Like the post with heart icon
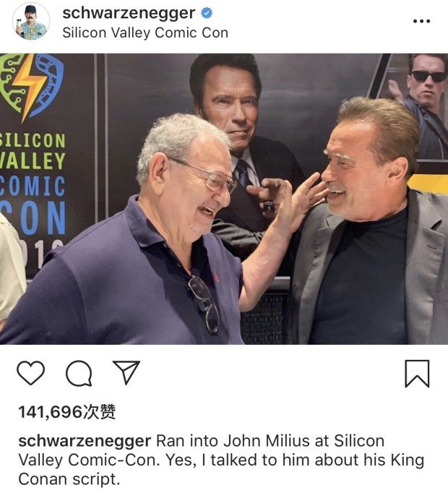The width and height of the screenshot is (448, 493). [x=30, y=373]
